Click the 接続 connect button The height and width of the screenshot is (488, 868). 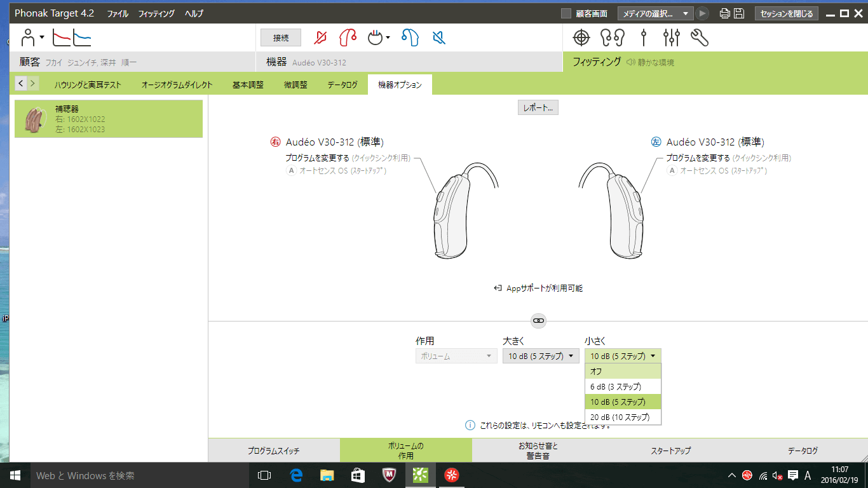coord(281,38)
